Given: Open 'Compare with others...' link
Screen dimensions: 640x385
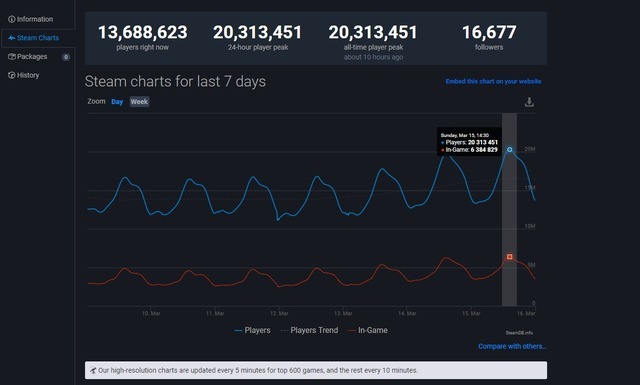Looking at the screenshot, I should click(512, 346).
